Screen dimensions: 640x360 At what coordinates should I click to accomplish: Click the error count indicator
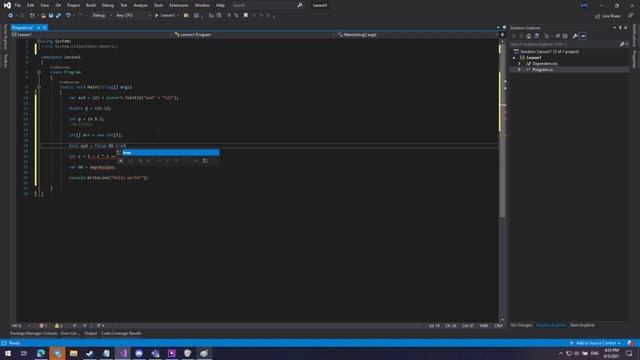[43, 326]
